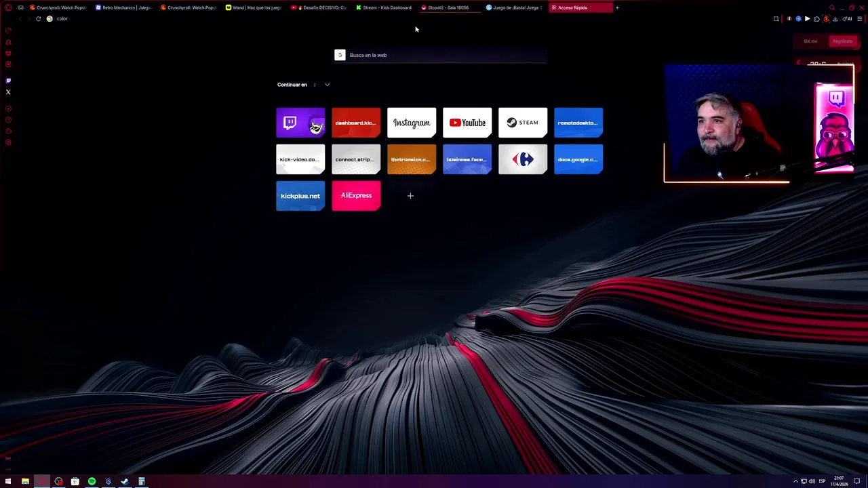Open Twitch in the browser sidebar

click(8, 81)
